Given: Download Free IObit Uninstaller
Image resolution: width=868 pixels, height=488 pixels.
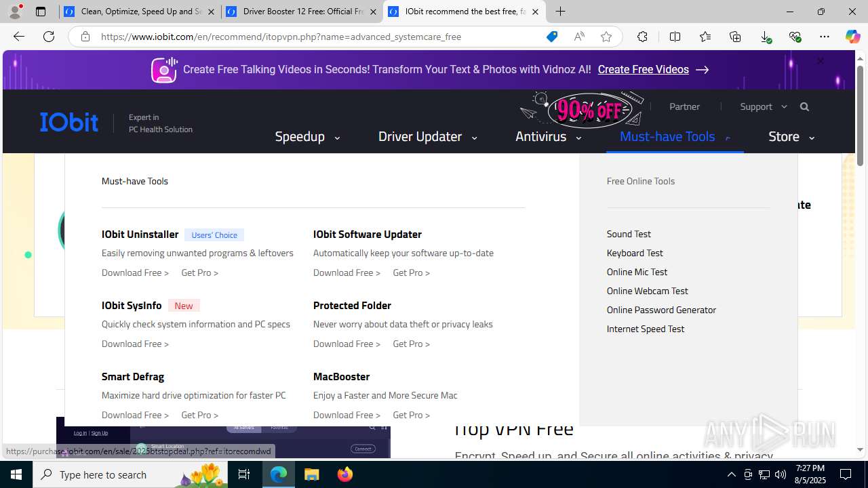Looking at the screenshot, I should pos(135,272).
